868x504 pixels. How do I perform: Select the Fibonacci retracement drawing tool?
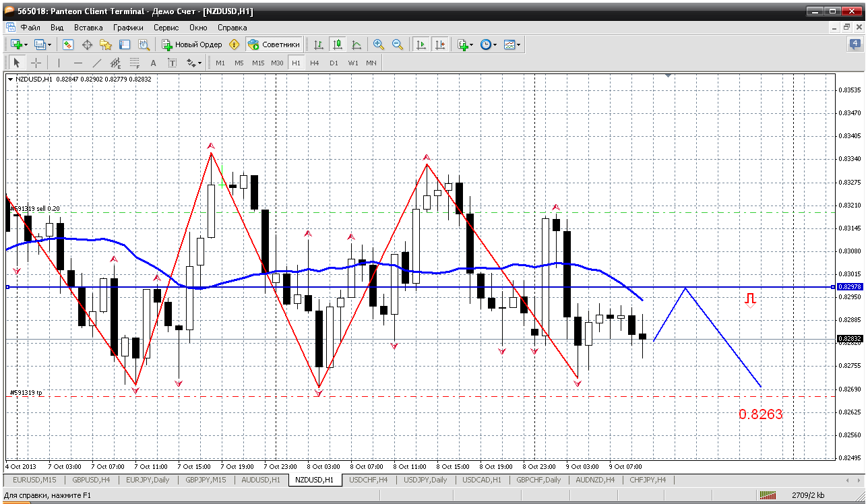click(x=134, y=63)
